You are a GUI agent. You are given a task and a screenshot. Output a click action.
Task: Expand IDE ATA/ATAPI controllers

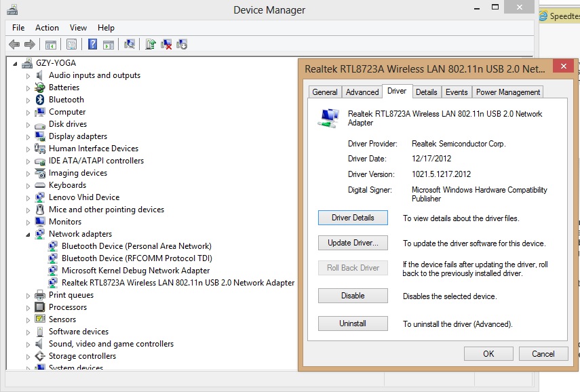click(28, 161)
